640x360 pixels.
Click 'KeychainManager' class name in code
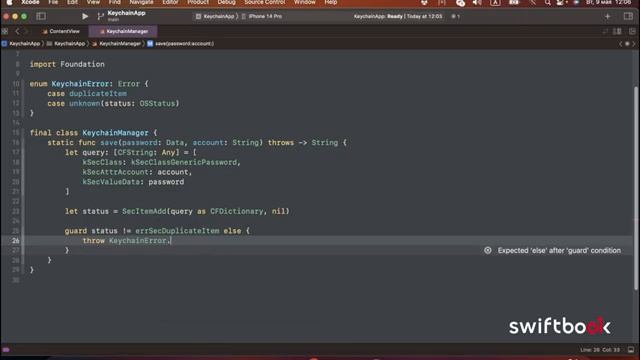point(115,133)
